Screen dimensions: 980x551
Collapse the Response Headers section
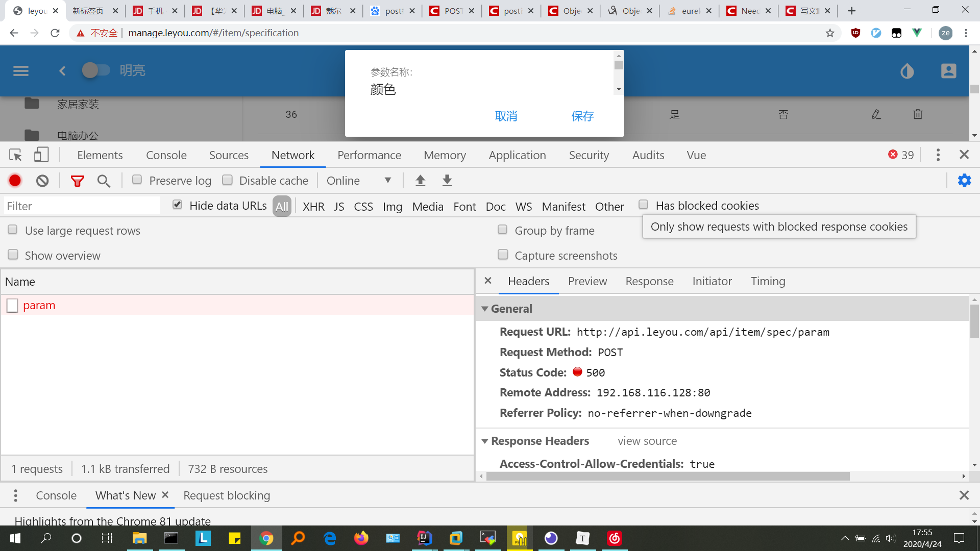point(485,441)
